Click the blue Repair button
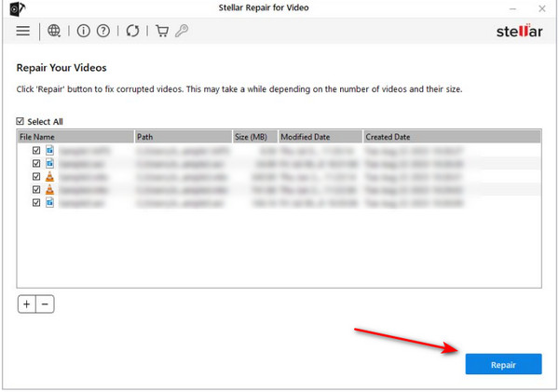 [x=503, y=364]
